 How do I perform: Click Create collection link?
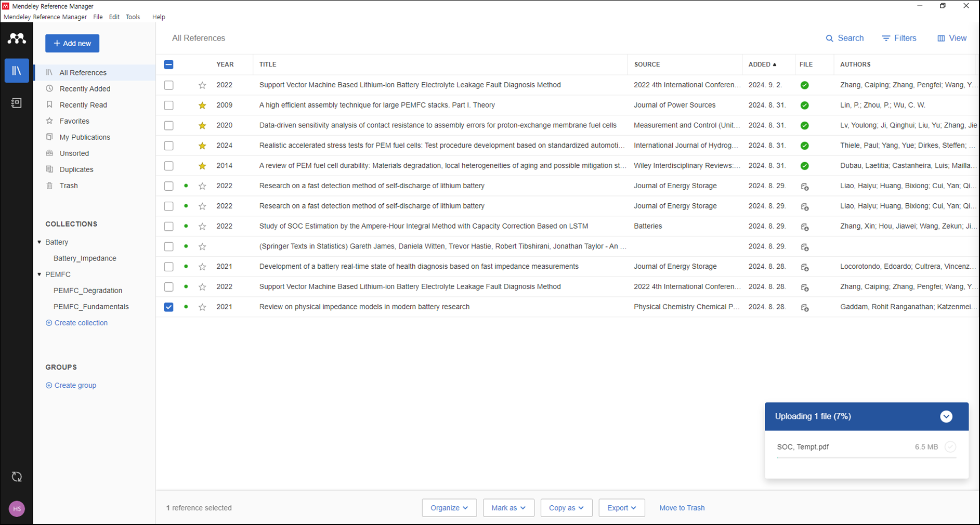pyautogui.click(x=76, y=323)
